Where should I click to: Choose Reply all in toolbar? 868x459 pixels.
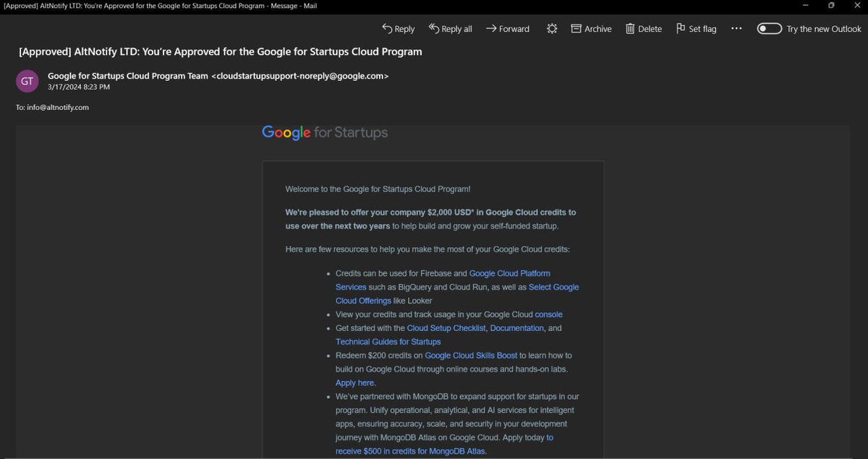450,29
